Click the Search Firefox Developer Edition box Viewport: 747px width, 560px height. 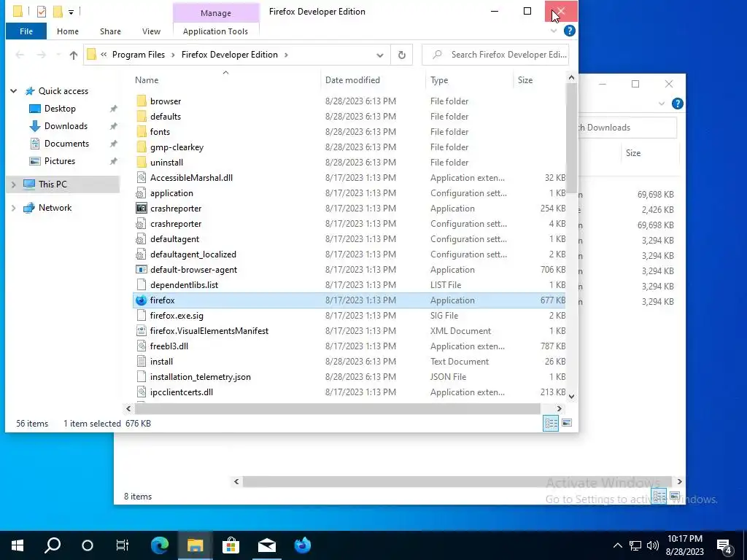point(495,55)
